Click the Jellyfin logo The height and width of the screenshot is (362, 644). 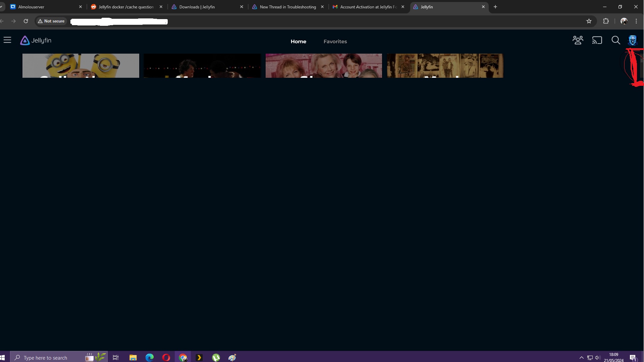[x=36, y=41]
